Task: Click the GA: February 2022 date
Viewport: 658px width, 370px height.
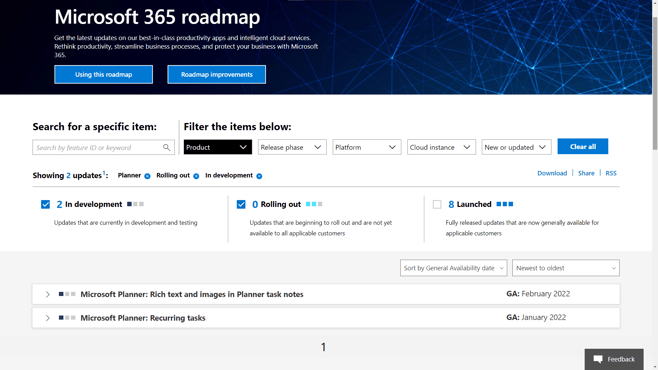Action: pyautogui.click(x=538, y=294)
